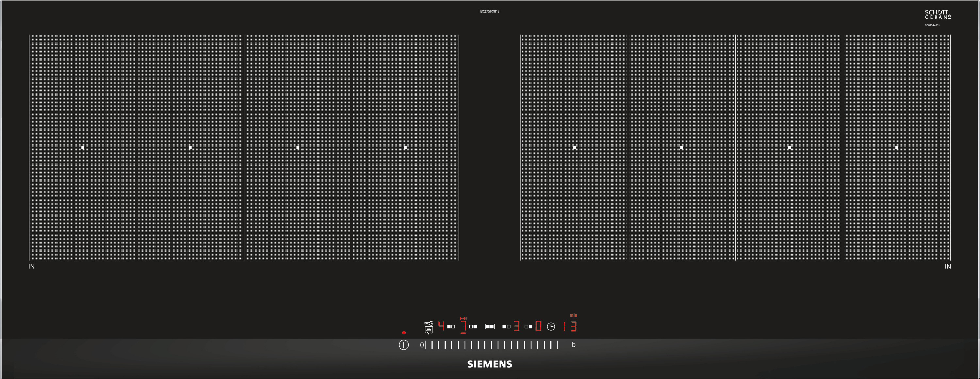Tap the center dot of the leftmost cooking zone

coord(83,147)
